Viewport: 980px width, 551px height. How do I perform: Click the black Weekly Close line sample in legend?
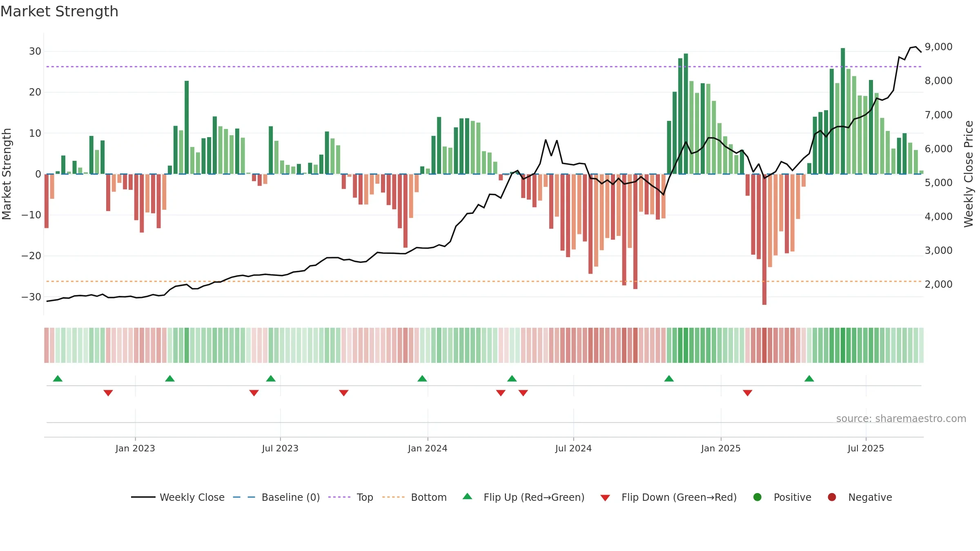pos(143,497)
